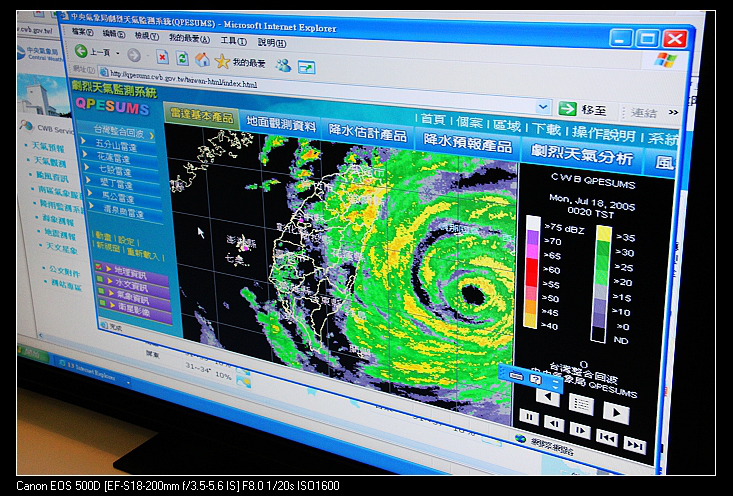Open the 工具(T) menu

pyautogui.click(x=234, y=41)
